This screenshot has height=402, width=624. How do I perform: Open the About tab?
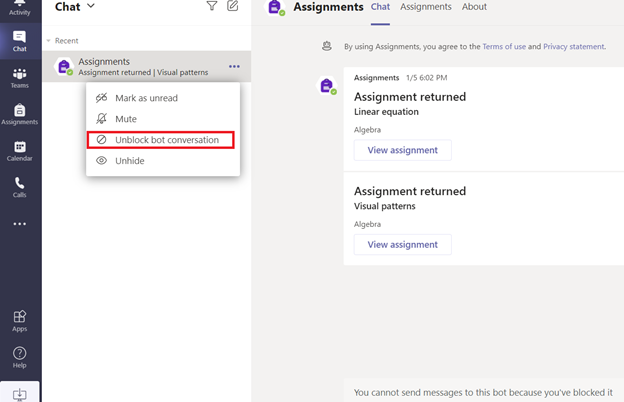click(x=474, y=7)
